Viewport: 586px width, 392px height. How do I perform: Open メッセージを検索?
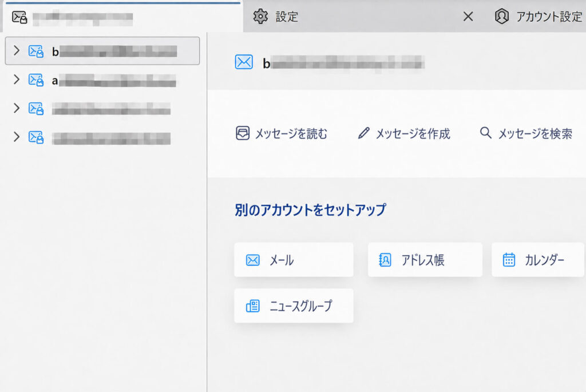click(526, 133)
